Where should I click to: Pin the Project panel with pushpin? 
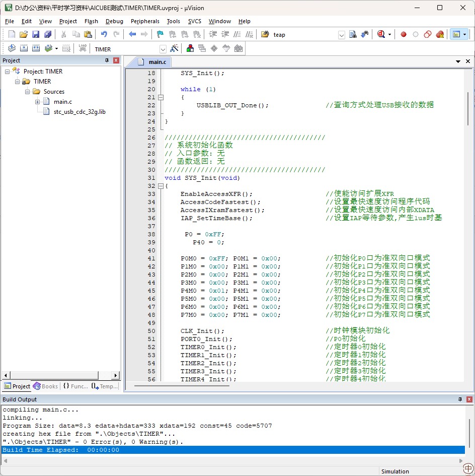(107, 60)
